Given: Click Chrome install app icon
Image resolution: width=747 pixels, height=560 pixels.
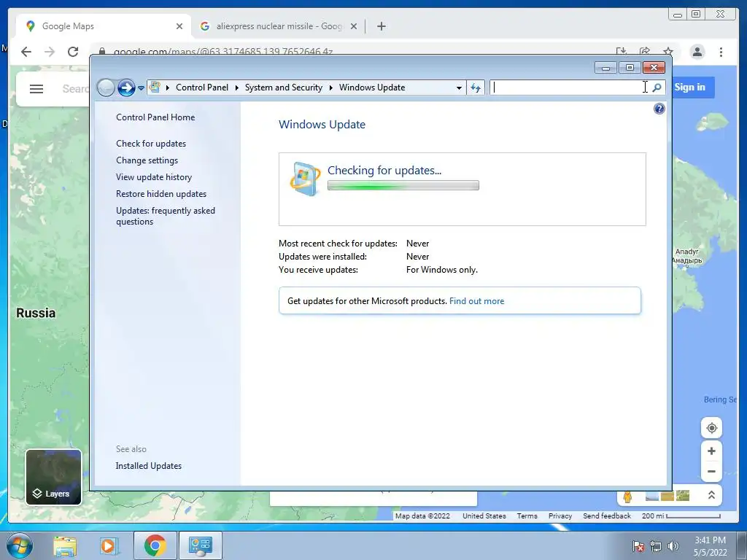Looking at the screenshot, I should click(621, 52).
